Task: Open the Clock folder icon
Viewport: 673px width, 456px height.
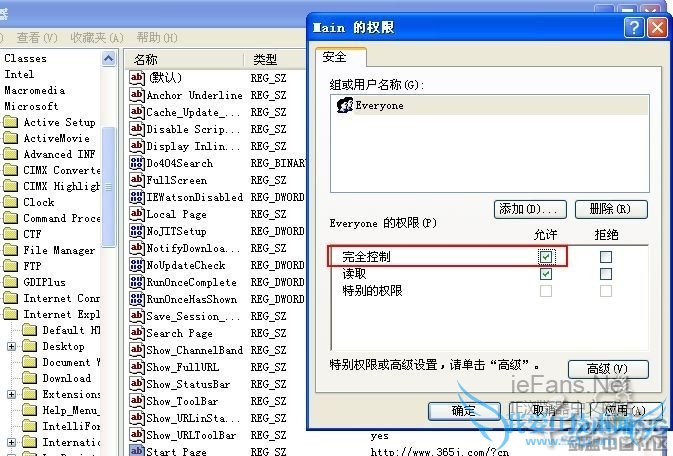Action: [x=10, y=202]
